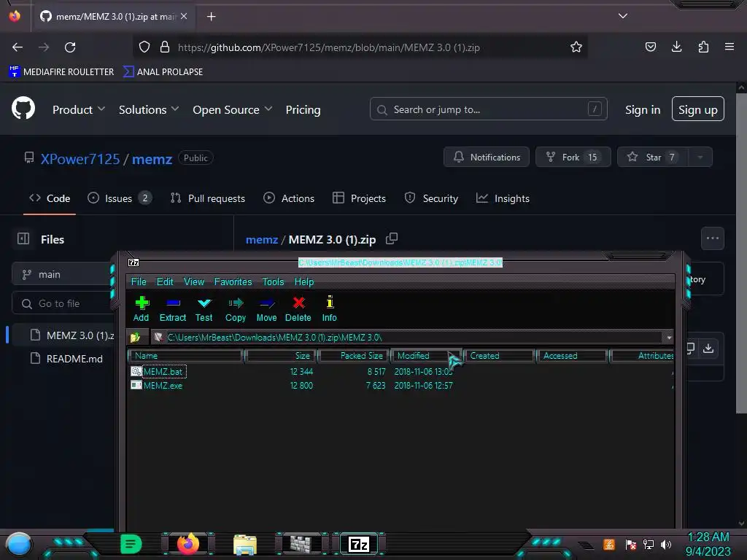Open the main branch selector
This screenshot has height=560, width=747.
(63, 275)
